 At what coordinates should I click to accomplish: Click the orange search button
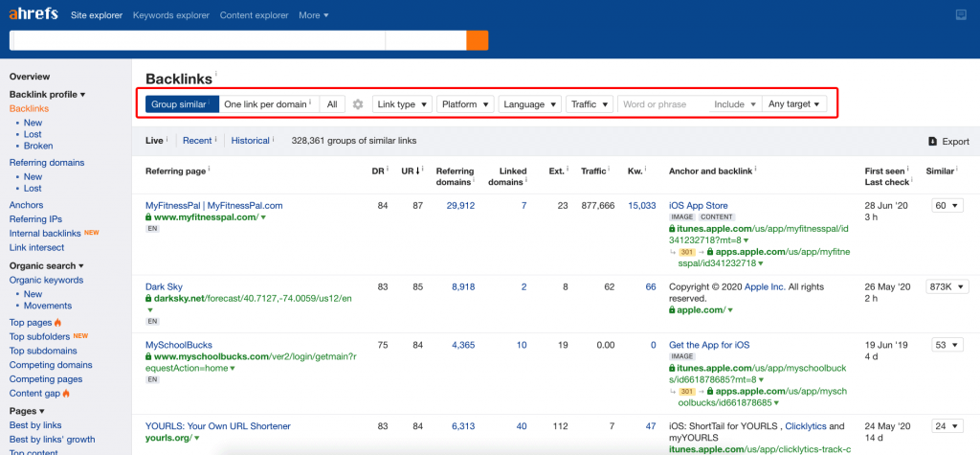click(x=477, y=40)
